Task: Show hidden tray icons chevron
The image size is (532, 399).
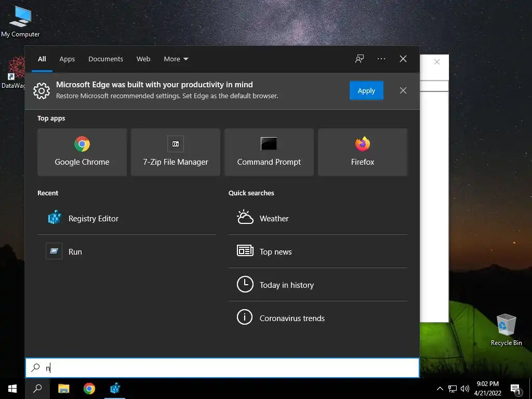Action: pos(440,389)
